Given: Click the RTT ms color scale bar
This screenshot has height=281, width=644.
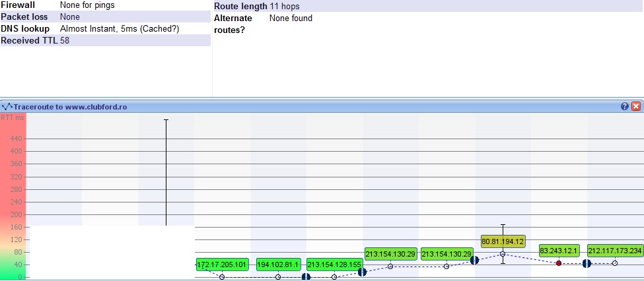Looking at the screenshot, I should pos(13,198).
